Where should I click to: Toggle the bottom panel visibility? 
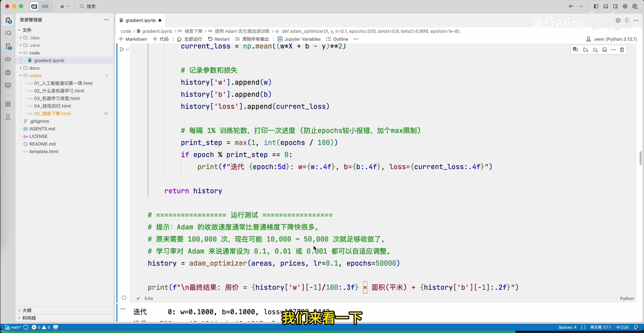[606, 6]
